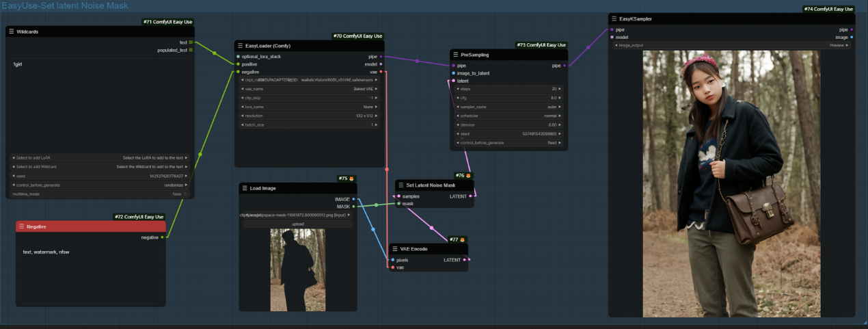Click the populated_text output port on Wildcards

coord(191,50)
